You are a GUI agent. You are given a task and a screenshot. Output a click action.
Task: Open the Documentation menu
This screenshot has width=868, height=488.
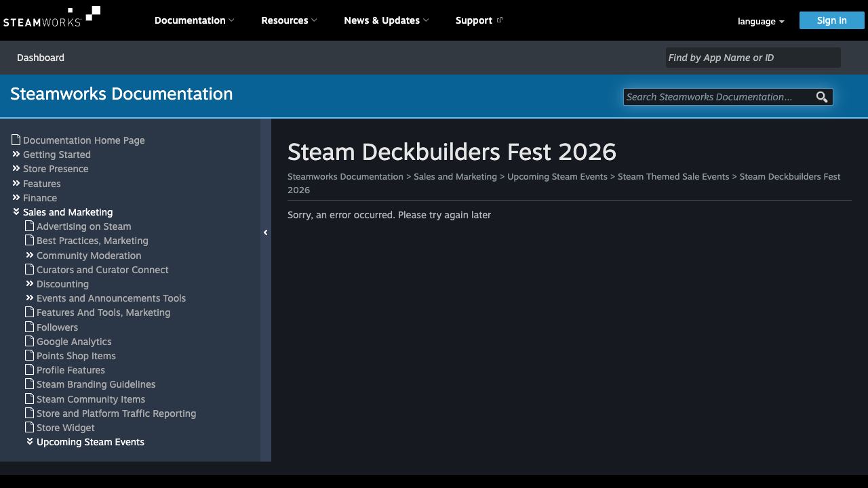click(x=194, y=20)
